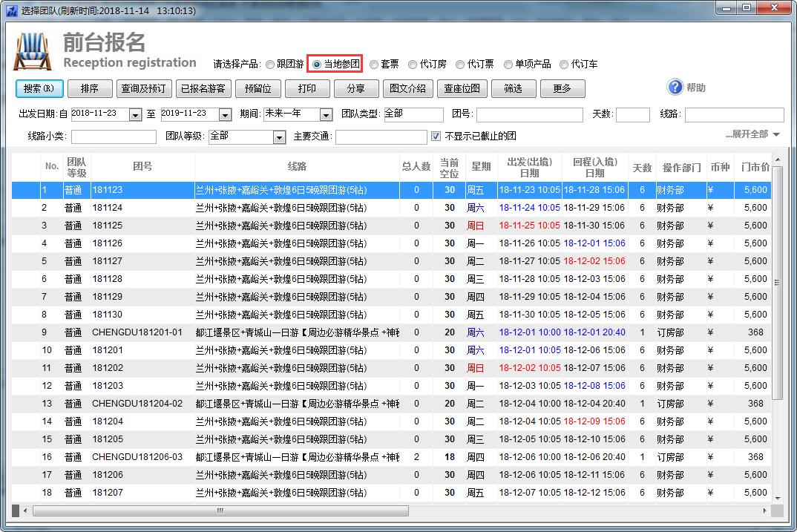Click the vertical scrollbar up arrow
The image size is (797, 532).
pos(778,160)
